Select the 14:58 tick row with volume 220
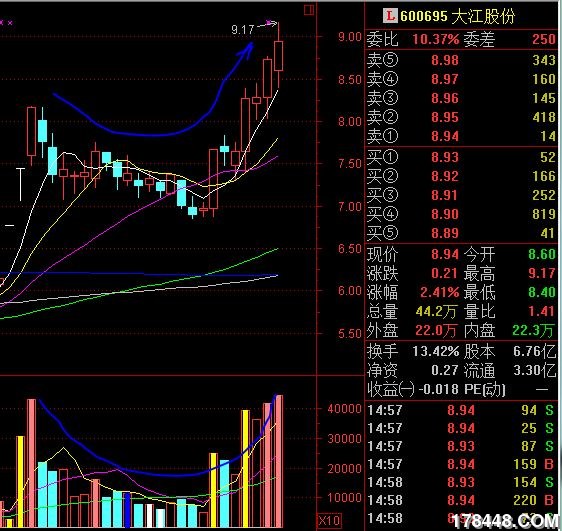 461,500
